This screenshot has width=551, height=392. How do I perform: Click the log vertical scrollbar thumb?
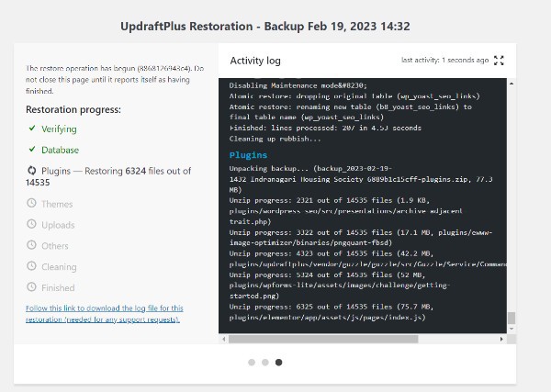tap(512, 318)
